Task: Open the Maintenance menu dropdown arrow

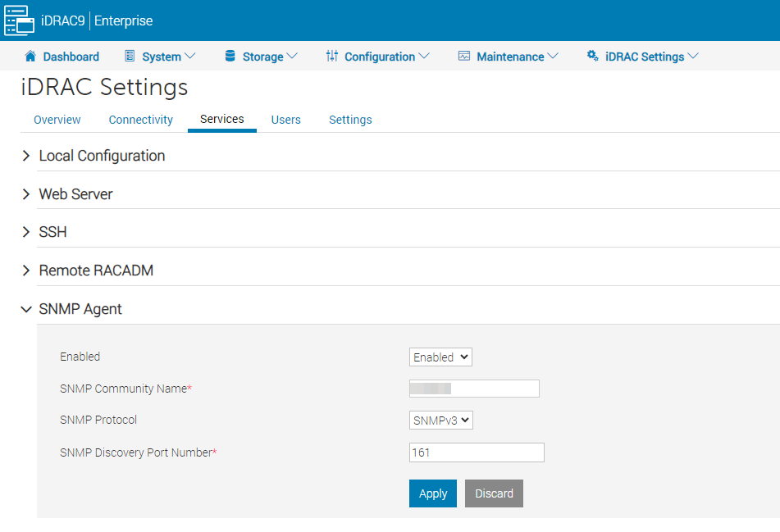Action: [553, 57]
